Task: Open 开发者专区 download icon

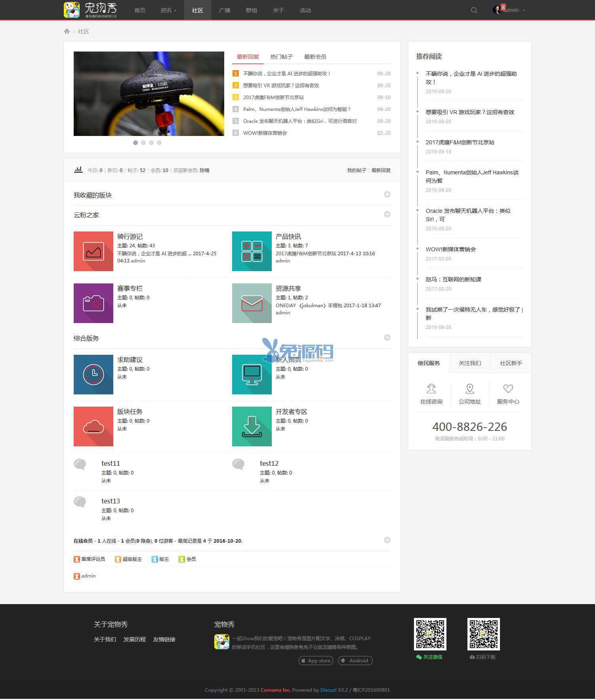Action: (252, 427)
